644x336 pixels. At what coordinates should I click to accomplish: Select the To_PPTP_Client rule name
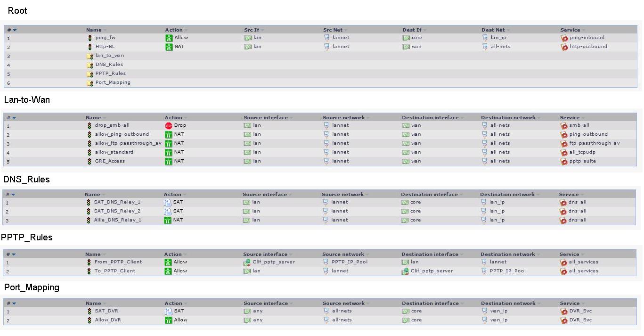pos(115,271)
